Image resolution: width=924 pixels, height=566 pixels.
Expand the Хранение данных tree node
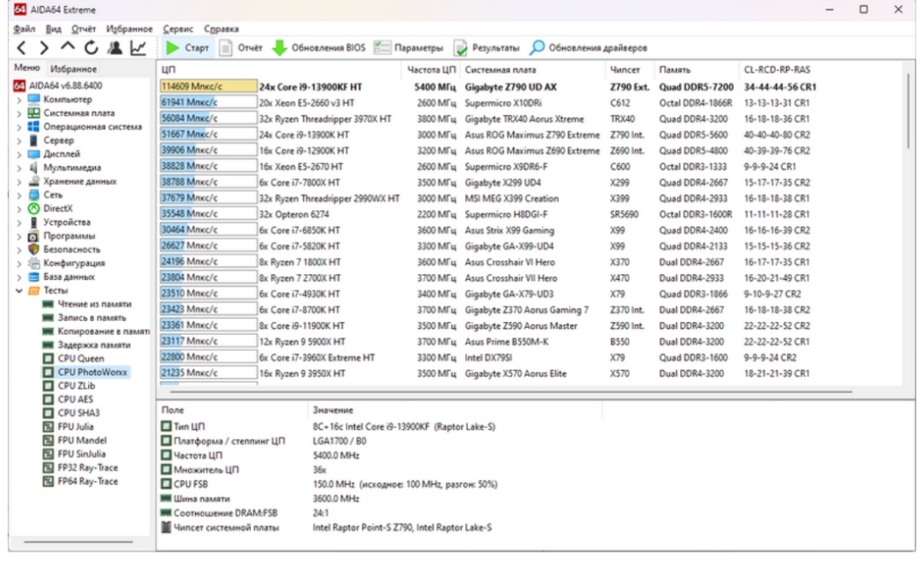(x=19, y=182)
